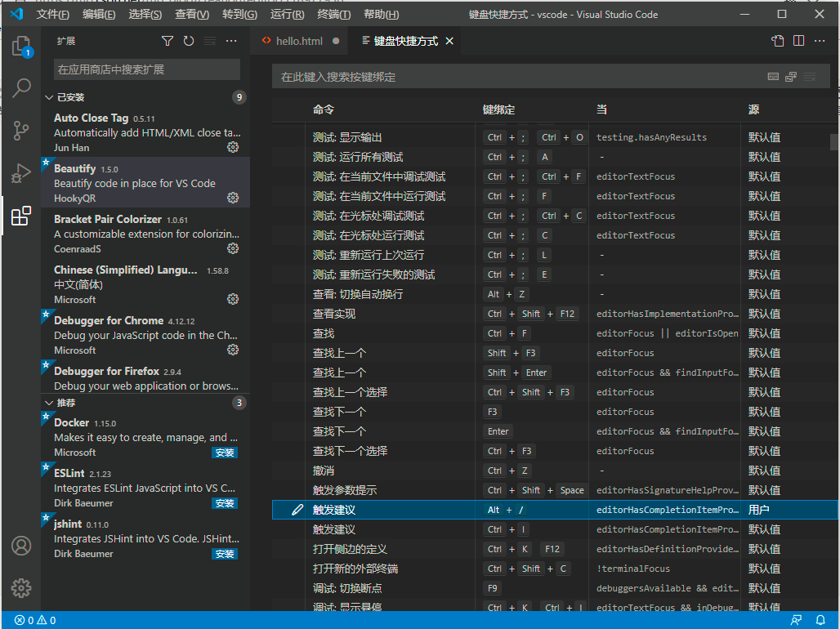The width and height of the screenshot is (840, 629).
Task: Select 打开新的外部终端 command row
Action: pyautogui.click(x=555, y=569)
